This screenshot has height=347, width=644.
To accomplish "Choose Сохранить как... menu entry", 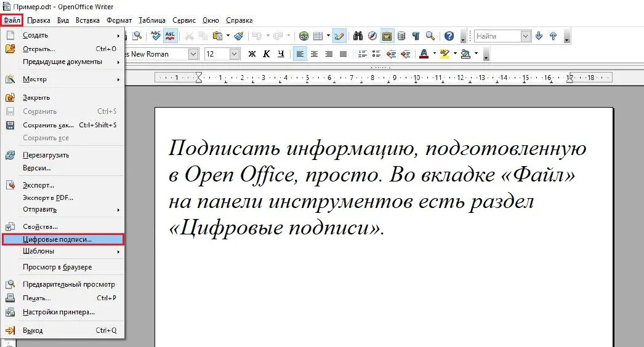I will pos(63,125).
